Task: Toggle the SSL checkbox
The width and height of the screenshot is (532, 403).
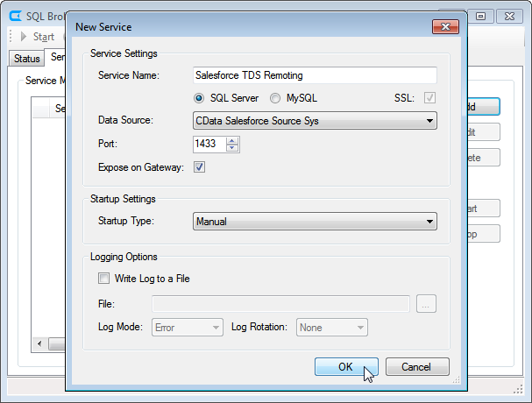Action: (429, 98)
